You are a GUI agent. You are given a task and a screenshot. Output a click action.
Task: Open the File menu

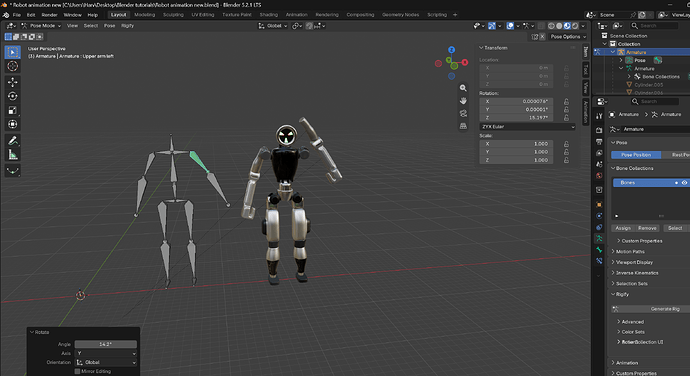point(17,15)
